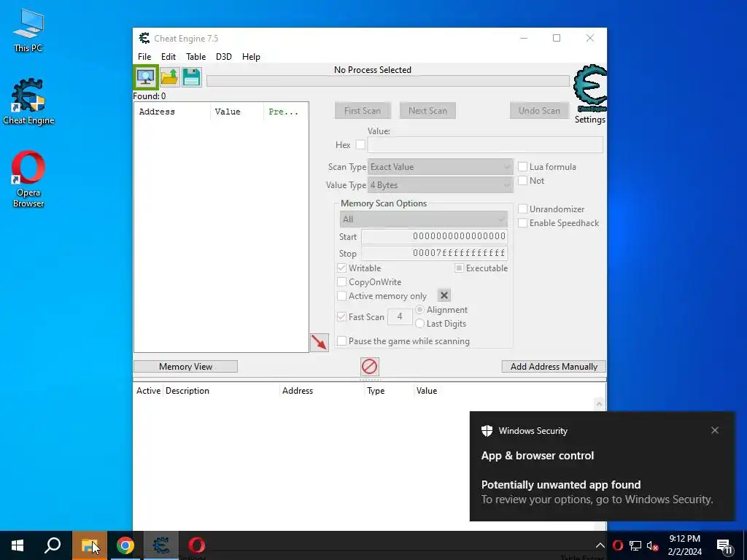Click Add Address Manually
Screen dimensions: 747x560
[554, 367]
